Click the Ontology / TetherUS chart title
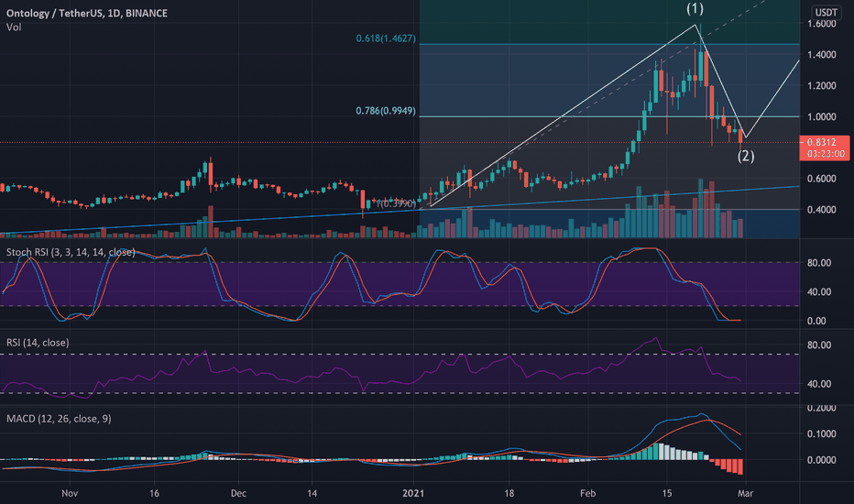Viewport: 854px width, 504px height. coord(87,13)
